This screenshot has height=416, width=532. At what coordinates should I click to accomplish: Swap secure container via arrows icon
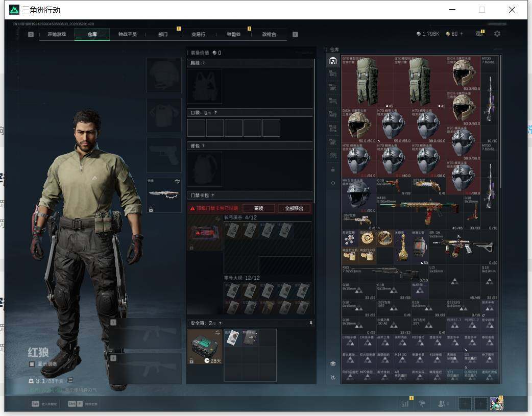218,332
